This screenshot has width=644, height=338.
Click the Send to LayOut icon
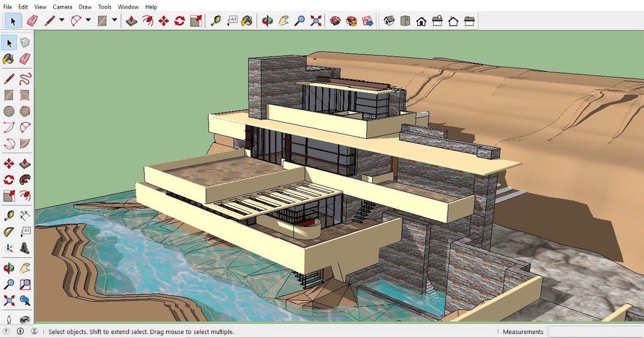(368, 21)
